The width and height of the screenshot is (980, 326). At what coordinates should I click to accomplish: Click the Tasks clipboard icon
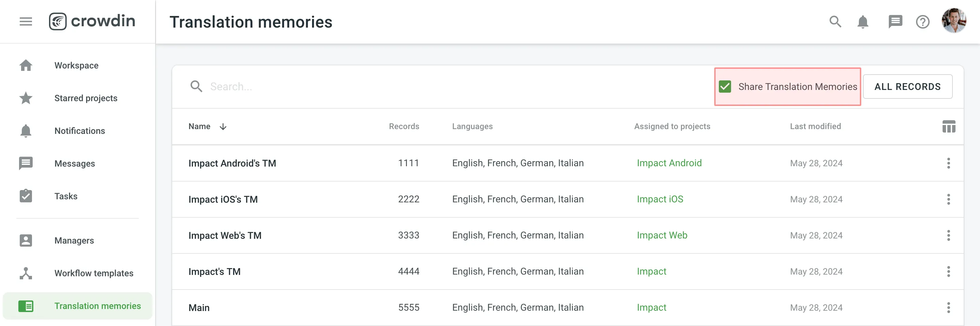(26, 196)
